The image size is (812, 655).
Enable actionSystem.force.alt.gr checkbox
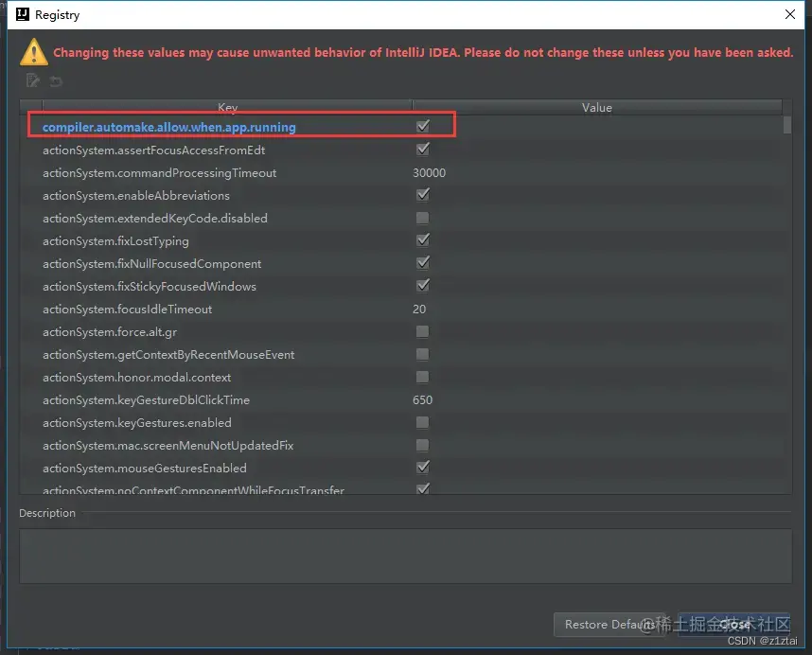(422, 331)
